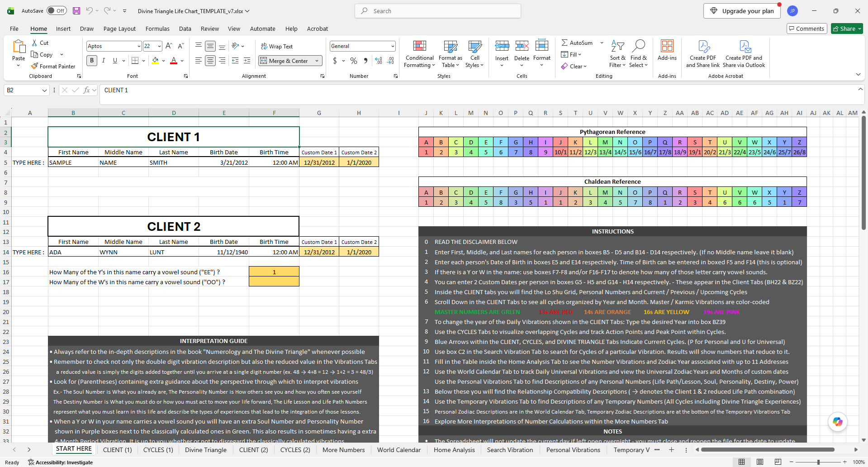Open the Comments pane button

pyautogui.click(x=807, y=29)
